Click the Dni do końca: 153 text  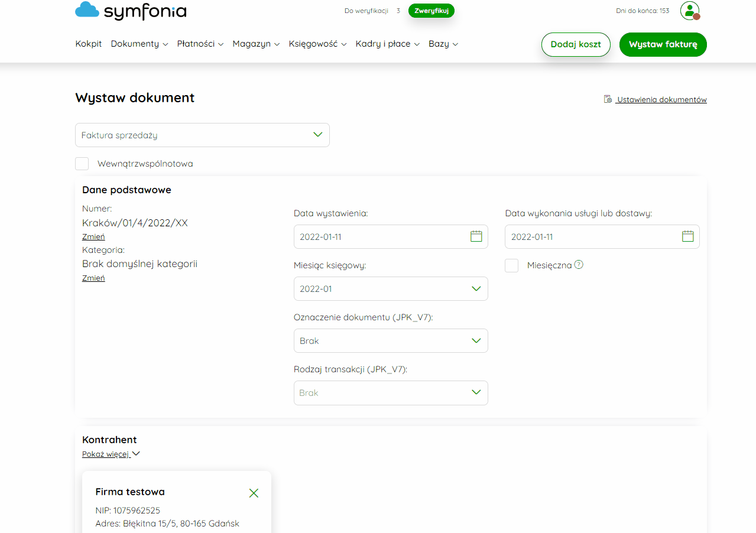(643, 11)
